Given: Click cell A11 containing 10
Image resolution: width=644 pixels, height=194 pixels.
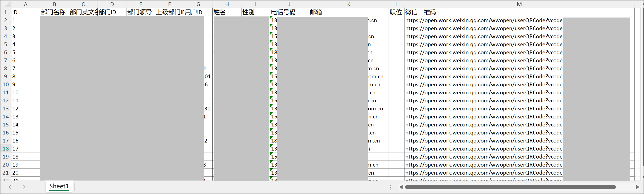Looking at the screenshot, I should [x=26, y=92].
